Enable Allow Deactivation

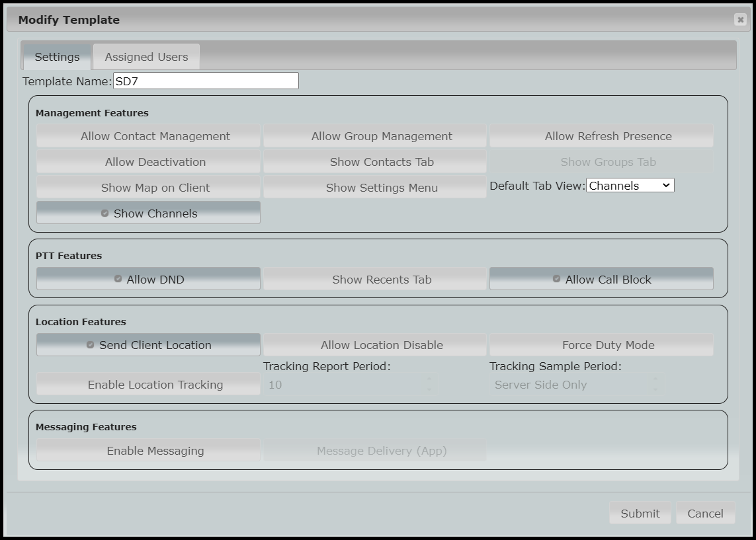click(148, 161)
